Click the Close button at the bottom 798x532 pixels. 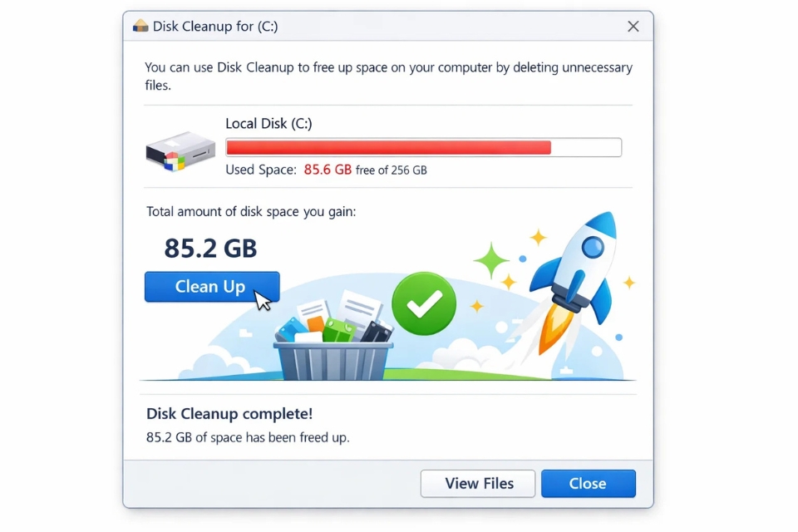coord(588,483)
